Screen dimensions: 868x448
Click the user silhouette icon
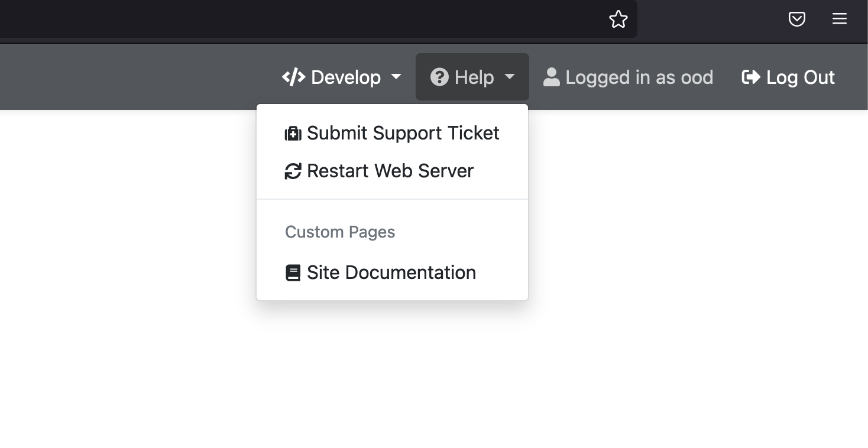[x=551, y=77]
